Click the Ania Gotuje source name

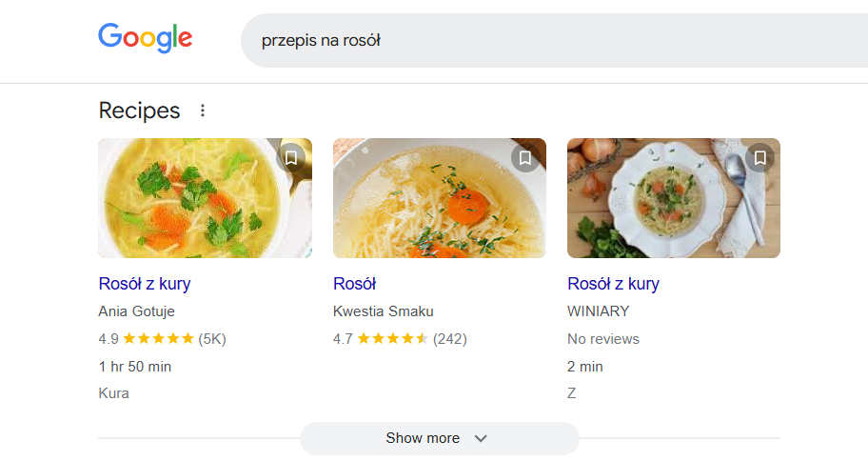point(136,311)
